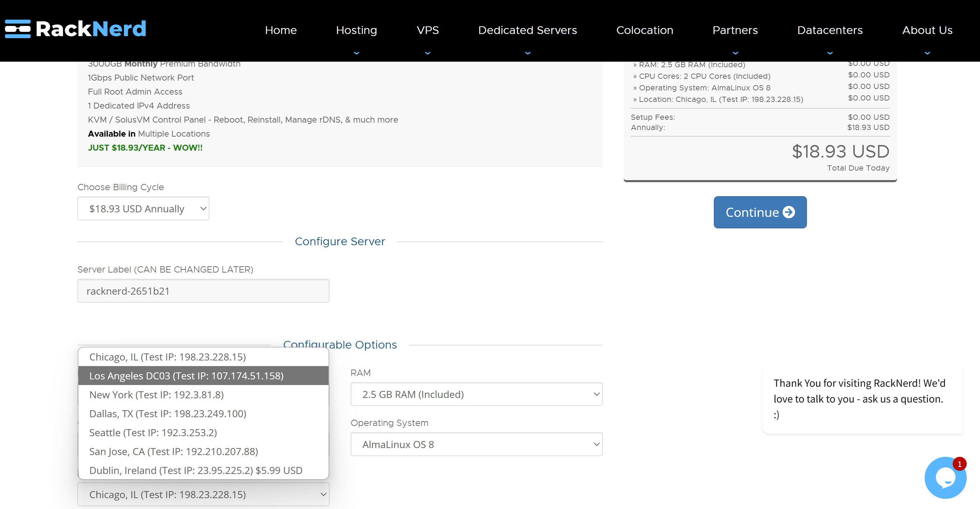Expand the chevron under About Us
The height and width of the screenshot is (509, 980).
tap(927, 53)
